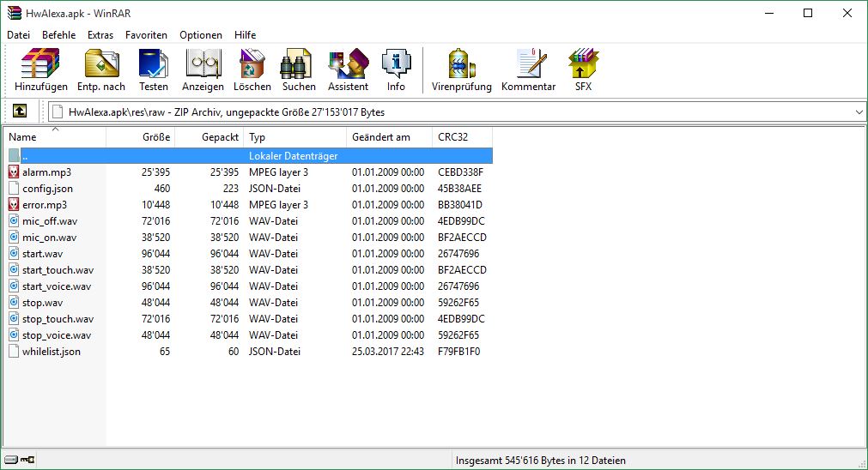Click the mic_off.wav file icon
Screen dimensions: 868x470
point(14,221)
